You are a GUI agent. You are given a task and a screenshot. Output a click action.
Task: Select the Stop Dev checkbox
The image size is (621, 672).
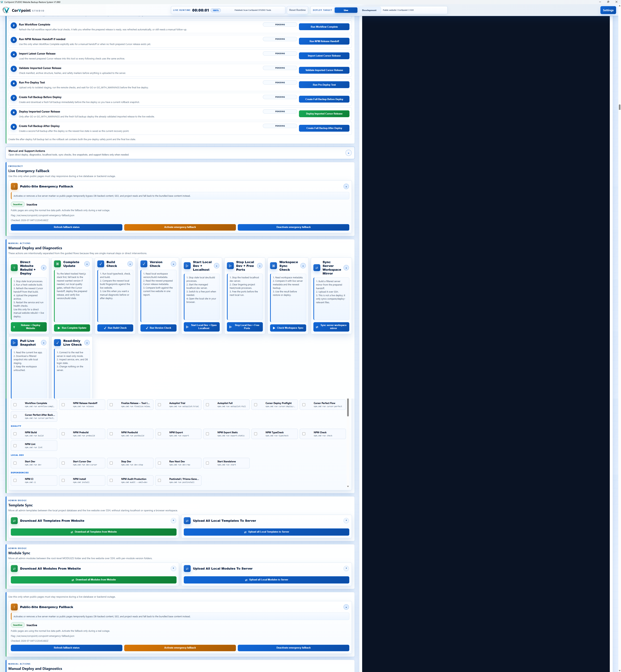coord(111,463)
